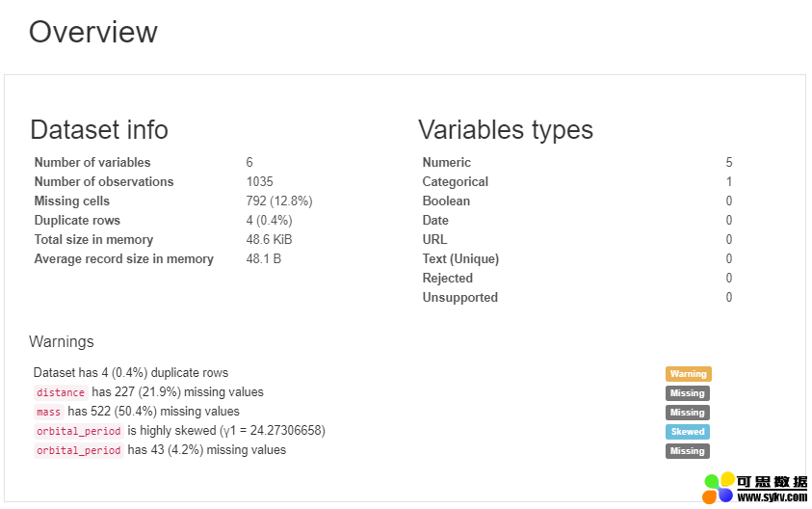Image resolution: width=812 pixels, height=509 pixels.
Task: Open the mass variable link
Action: [x=49, y=412]
